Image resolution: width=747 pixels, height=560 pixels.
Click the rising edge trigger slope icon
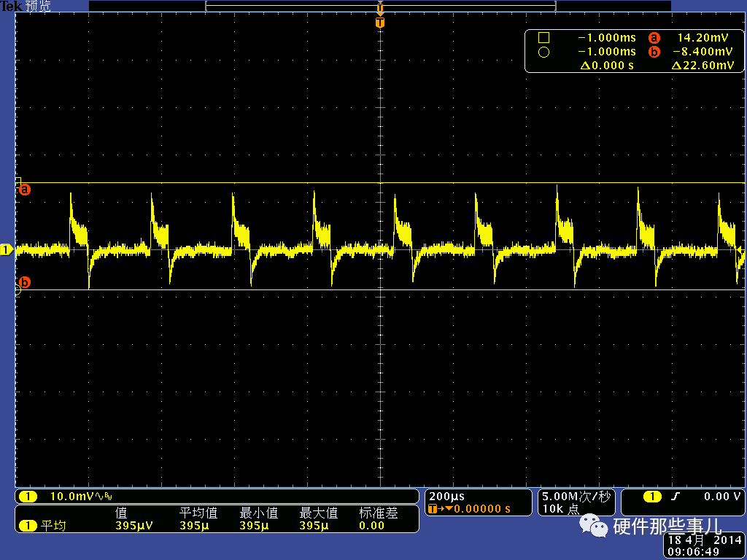tap(676, 497)
